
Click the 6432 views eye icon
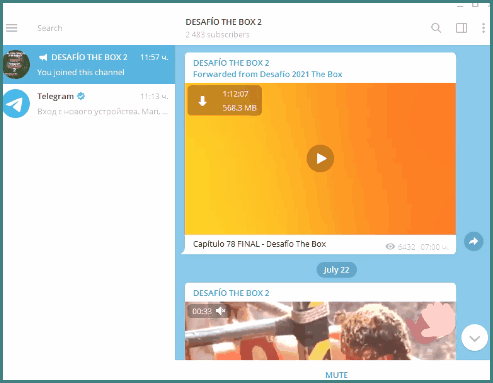(390, 247)
